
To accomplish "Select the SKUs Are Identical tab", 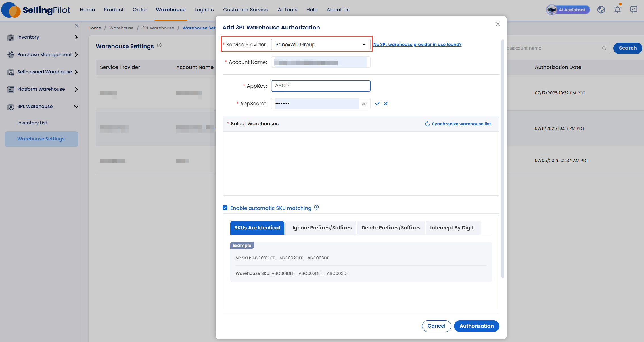I will point(257,228).
